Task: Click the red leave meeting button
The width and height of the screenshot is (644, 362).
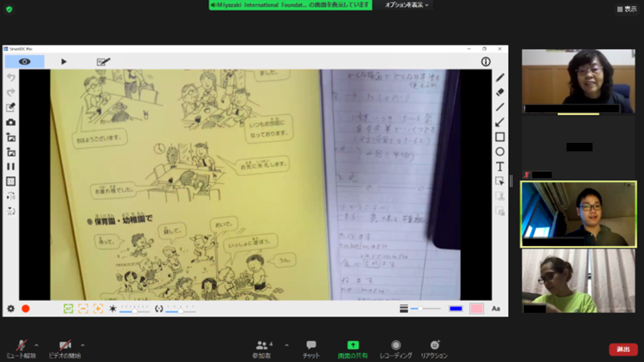Action: click(623, 349)
